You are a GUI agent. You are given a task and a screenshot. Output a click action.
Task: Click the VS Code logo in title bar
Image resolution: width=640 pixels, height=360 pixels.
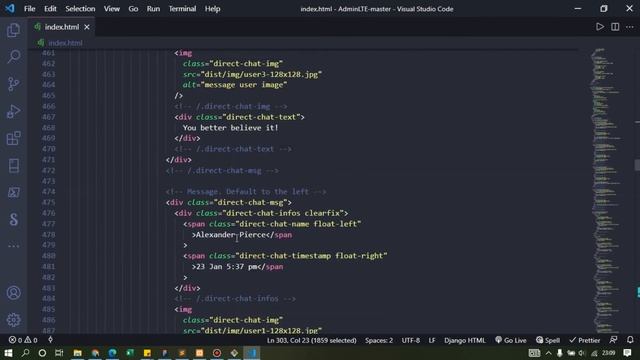[x=9, y=8]
